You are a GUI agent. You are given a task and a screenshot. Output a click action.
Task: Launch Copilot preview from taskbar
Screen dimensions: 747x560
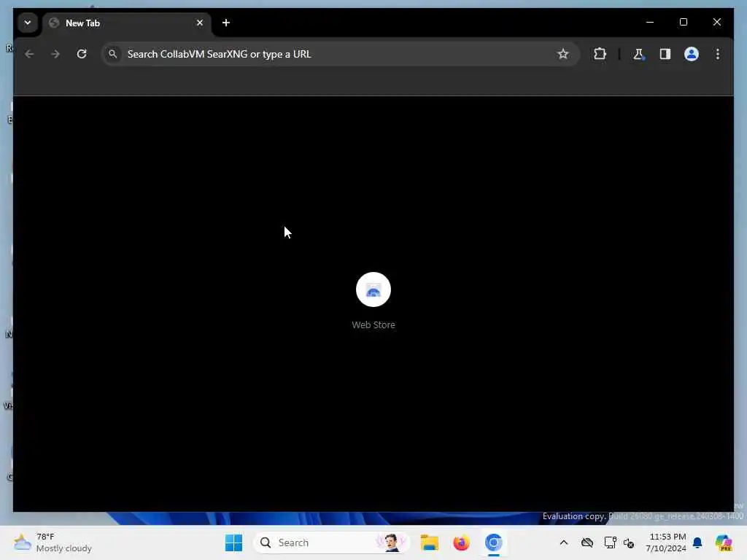click(724, 542)
